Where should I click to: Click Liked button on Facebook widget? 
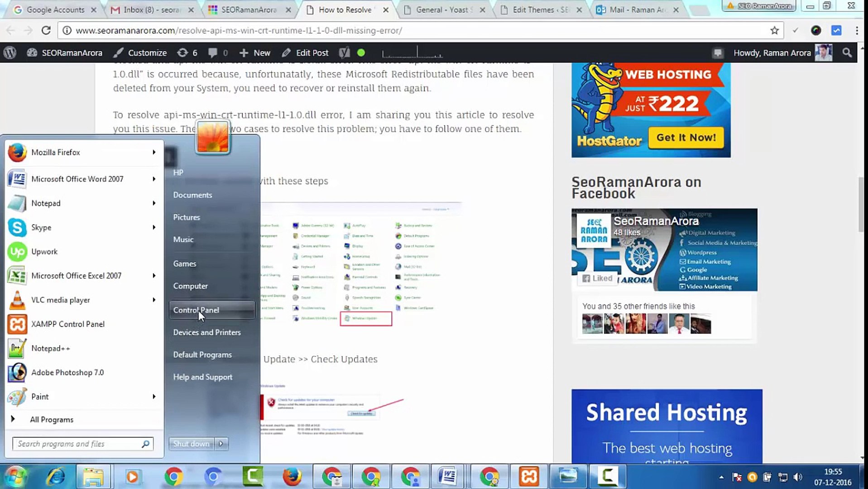(597, 278)
